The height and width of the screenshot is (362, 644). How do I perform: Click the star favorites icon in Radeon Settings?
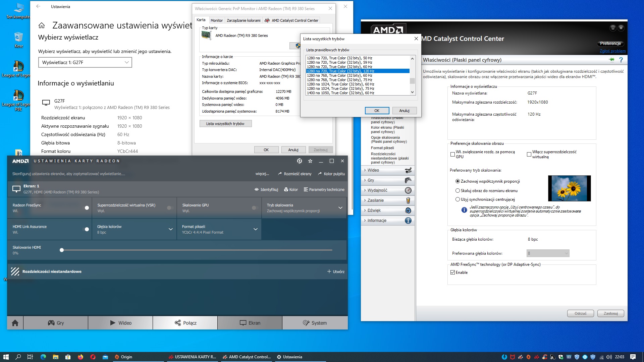click(x=310, y=161)
